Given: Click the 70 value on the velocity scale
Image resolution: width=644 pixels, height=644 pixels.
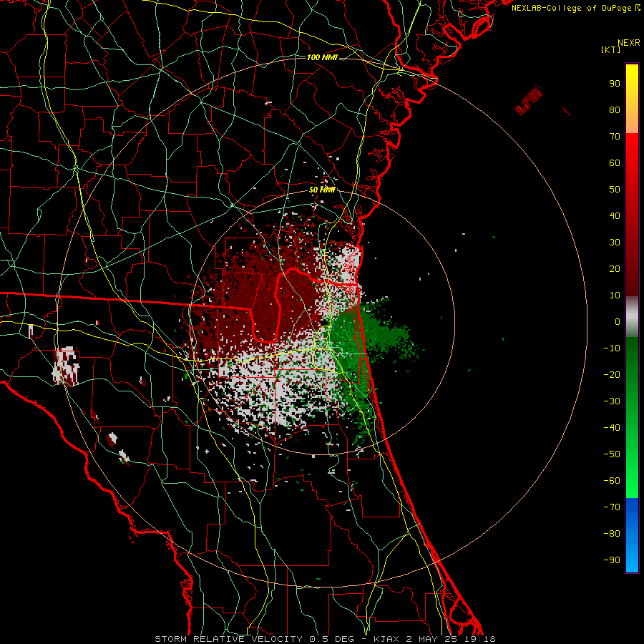Looking at the screenshot, I should (615, 137).
